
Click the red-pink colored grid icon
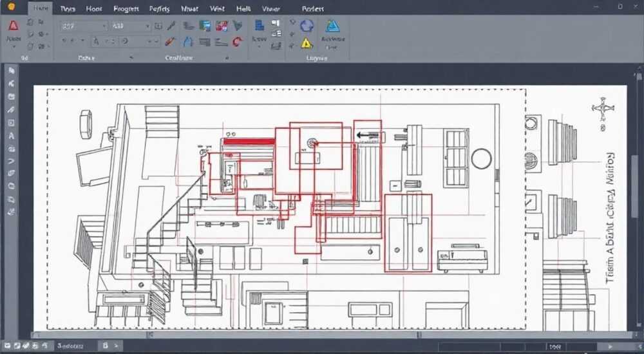(222, 26)
